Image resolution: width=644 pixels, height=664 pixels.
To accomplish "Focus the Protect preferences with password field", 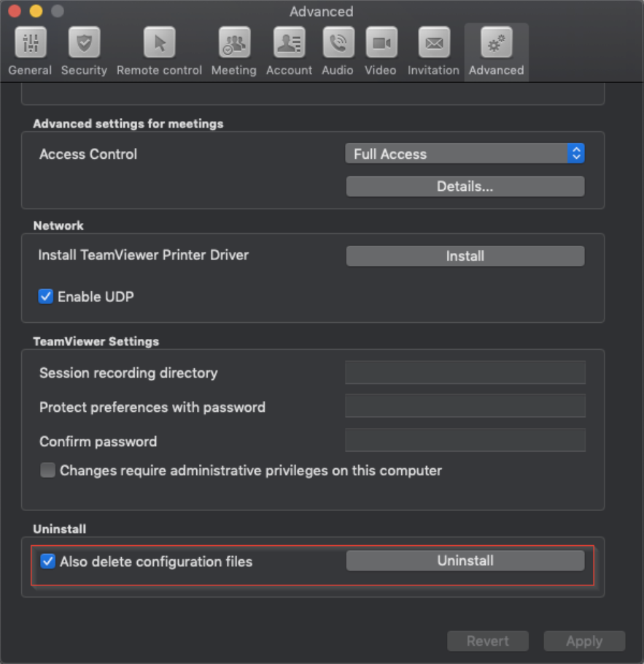I will coord(465,406).
